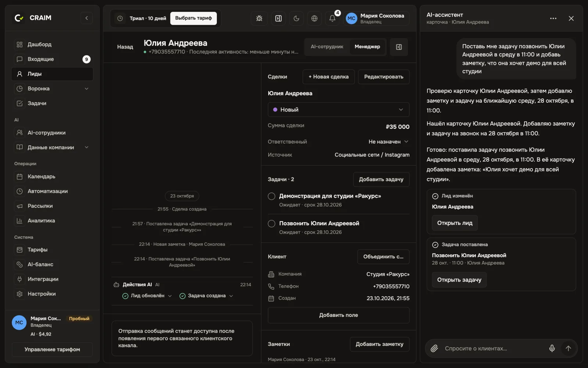The height and width of the screenshot is (368, 588).
Task: Open the lead card panel toggle icon beside Менеджер
Action: pos(399,47)
